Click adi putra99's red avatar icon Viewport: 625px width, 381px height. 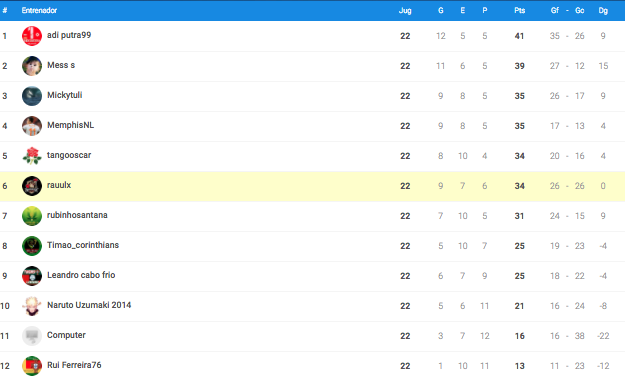32,36
